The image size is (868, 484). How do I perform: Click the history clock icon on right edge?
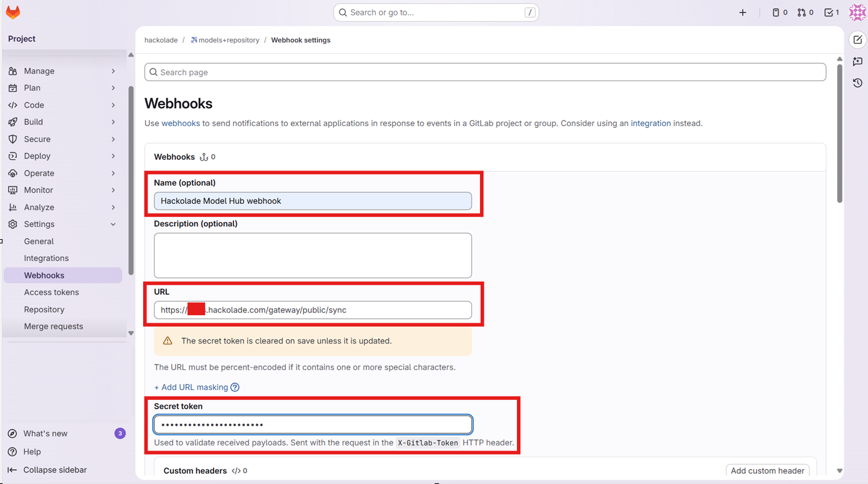coord(858,82)
